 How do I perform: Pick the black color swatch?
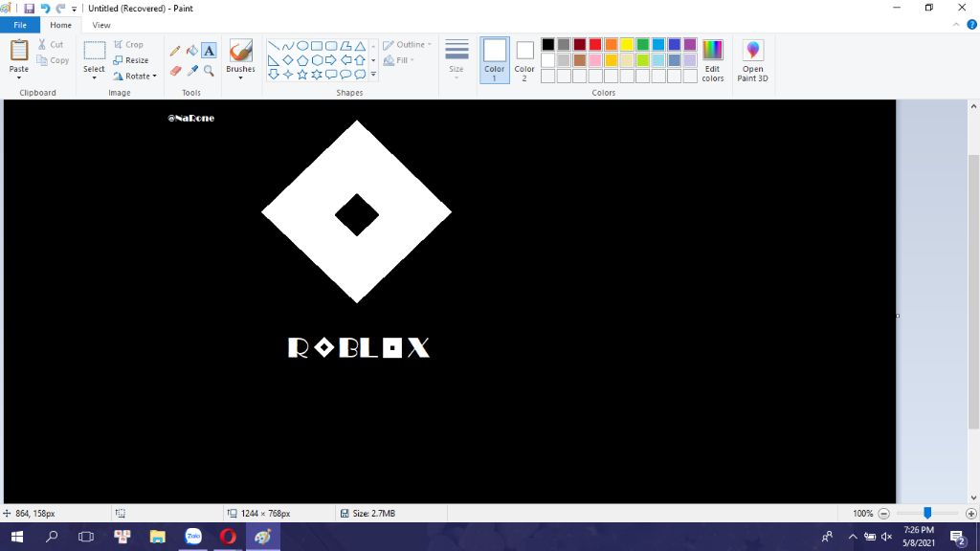[548, 44]
